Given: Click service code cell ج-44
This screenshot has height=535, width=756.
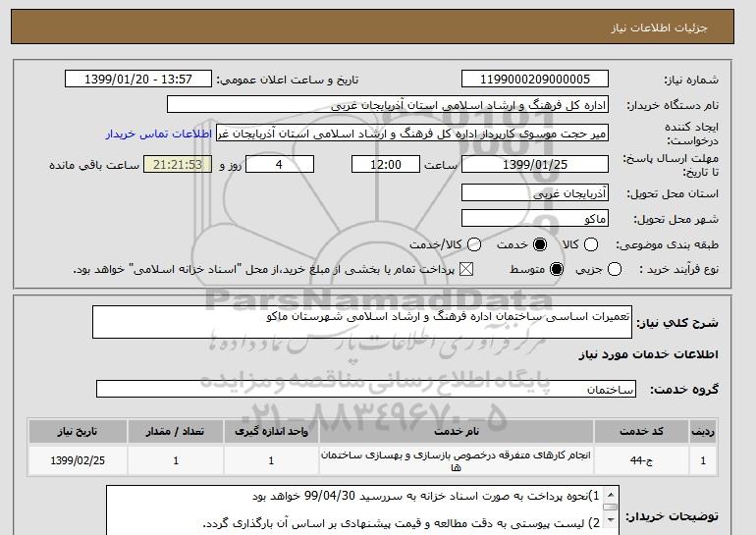Looking at the screenshot, I should [x=641, y=460].
